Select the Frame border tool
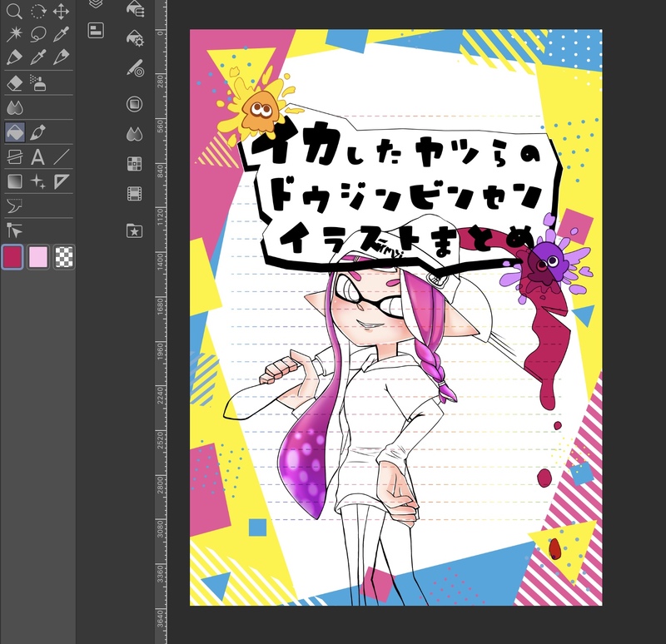This screenshot has height=644, width=666. pyautogui.click(x=14, y=157)
